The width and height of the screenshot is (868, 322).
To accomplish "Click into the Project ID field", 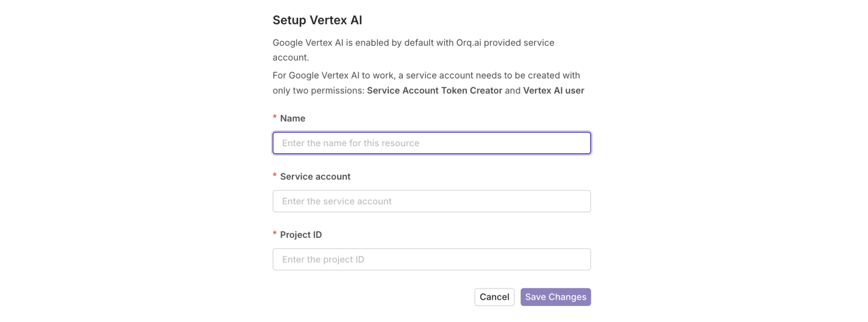I will (x=431, y=260).
